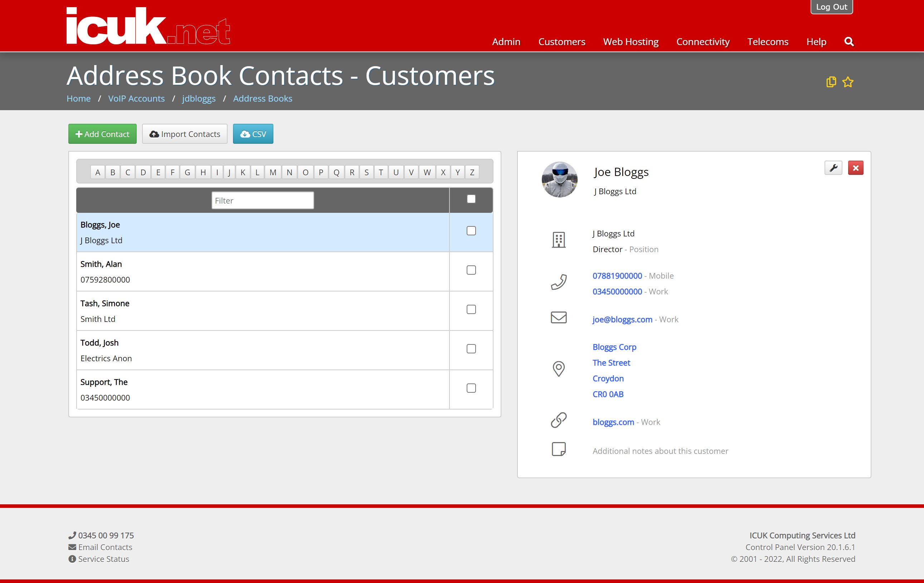The height and width of the screenshot is (583, 924).
Task: Click the icuk.net logo
Action: [x=148, y=26]
